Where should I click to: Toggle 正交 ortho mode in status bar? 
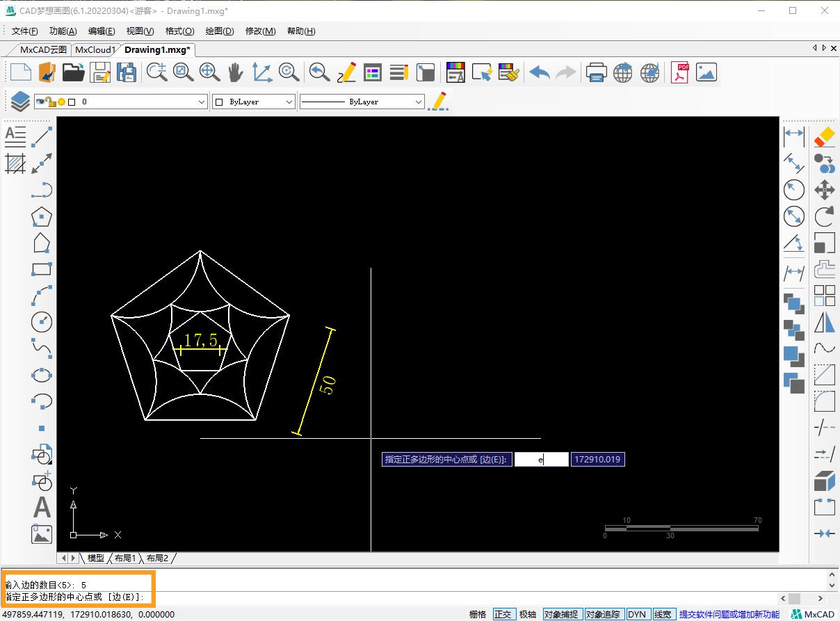point(503,614)
